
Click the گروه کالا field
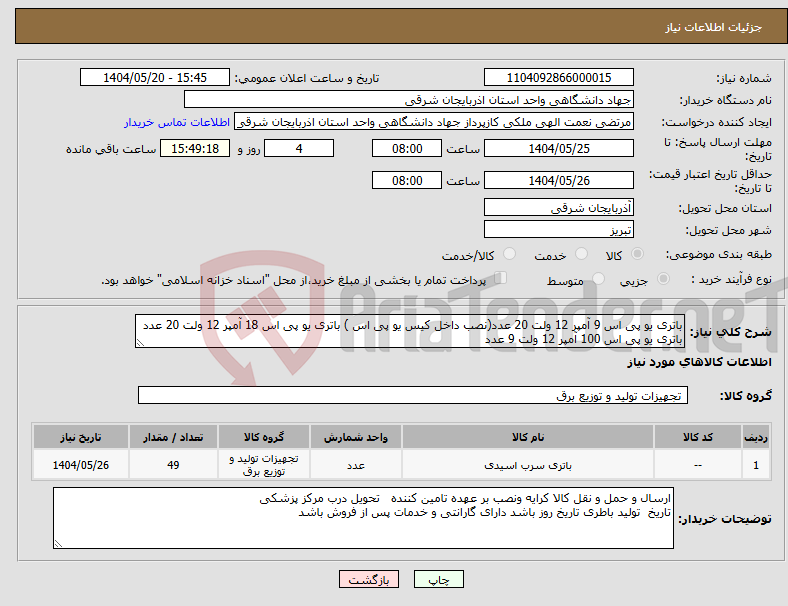413,395
